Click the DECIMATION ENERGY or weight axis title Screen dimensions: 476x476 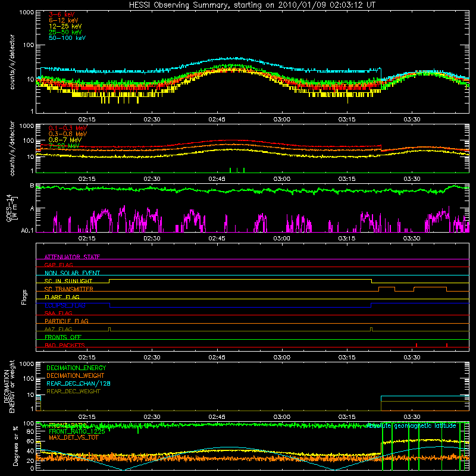pyautogui.click(x=9, y=386)
